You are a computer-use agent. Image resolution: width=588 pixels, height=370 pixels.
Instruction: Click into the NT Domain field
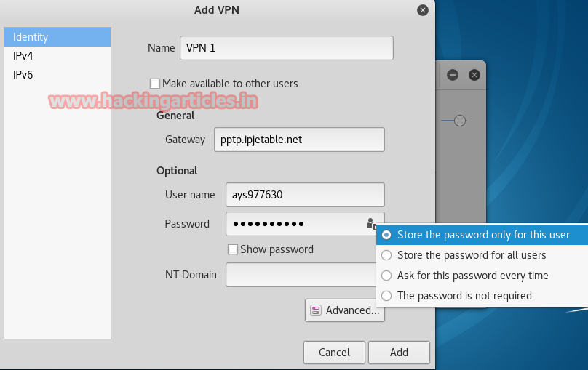point(299,275)
